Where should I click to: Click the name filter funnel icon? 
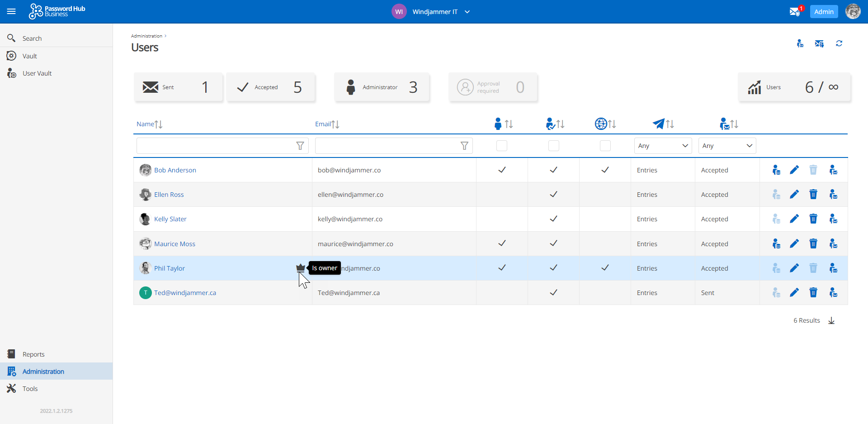[x=300, y=146]
